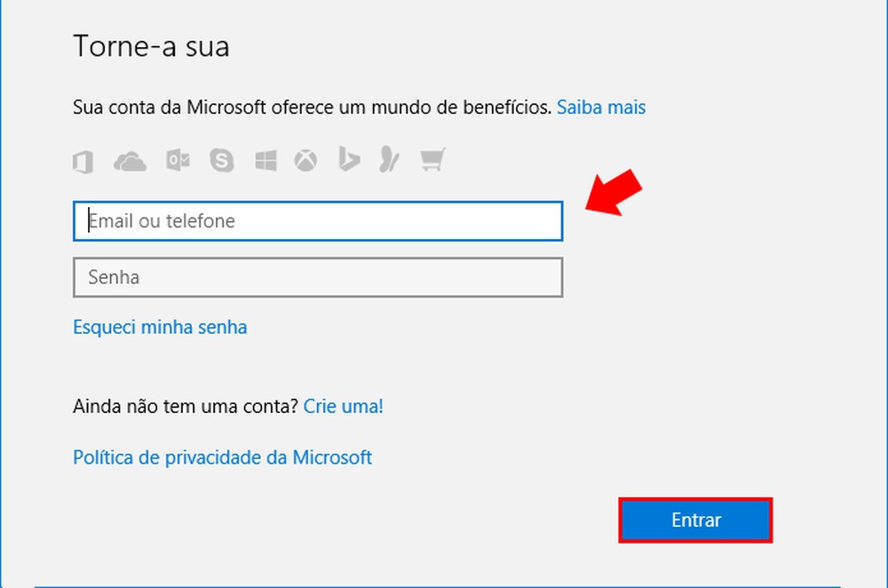The width and height of the screenshot is (888, 588).
Task: Click the OneDrive cloud icon
Action: [x=129, y=162]
